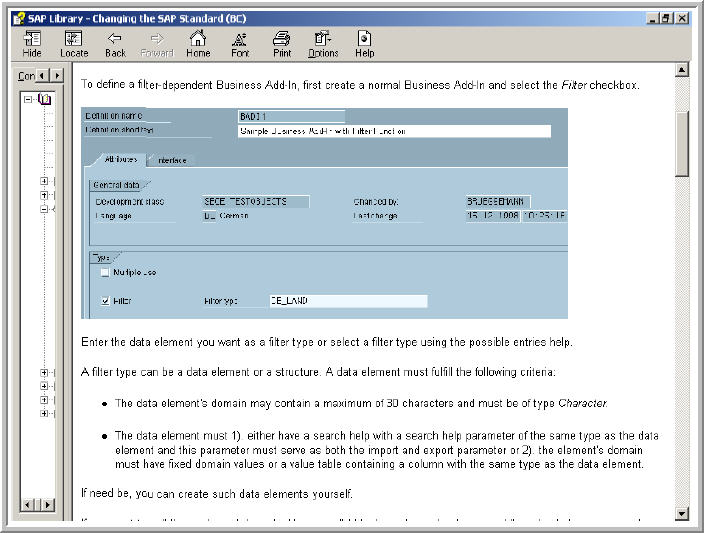The width and height of the screenshot is (704, 533).
Task: Go Back using the toolbar arrow
Action: (115, 44)
